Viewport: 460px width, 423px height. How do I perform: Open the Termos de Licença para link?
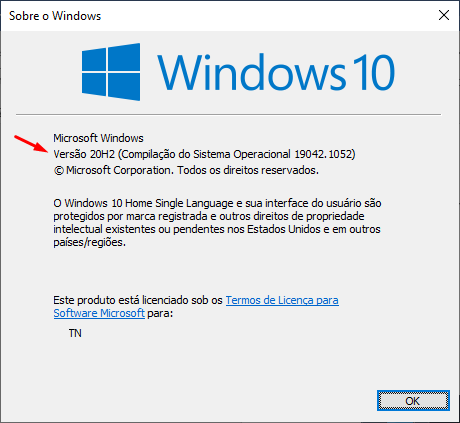[x=282, y=300]
